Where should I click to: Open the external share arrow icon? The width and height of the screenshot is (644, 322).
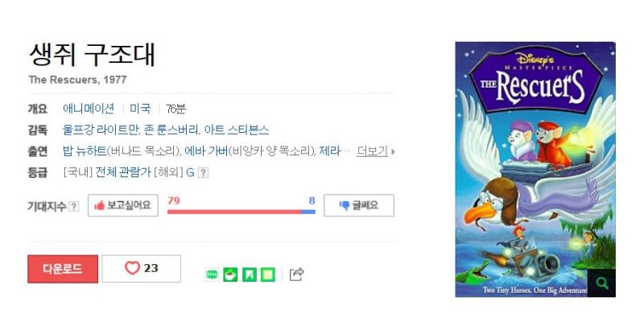click(296, 275)
